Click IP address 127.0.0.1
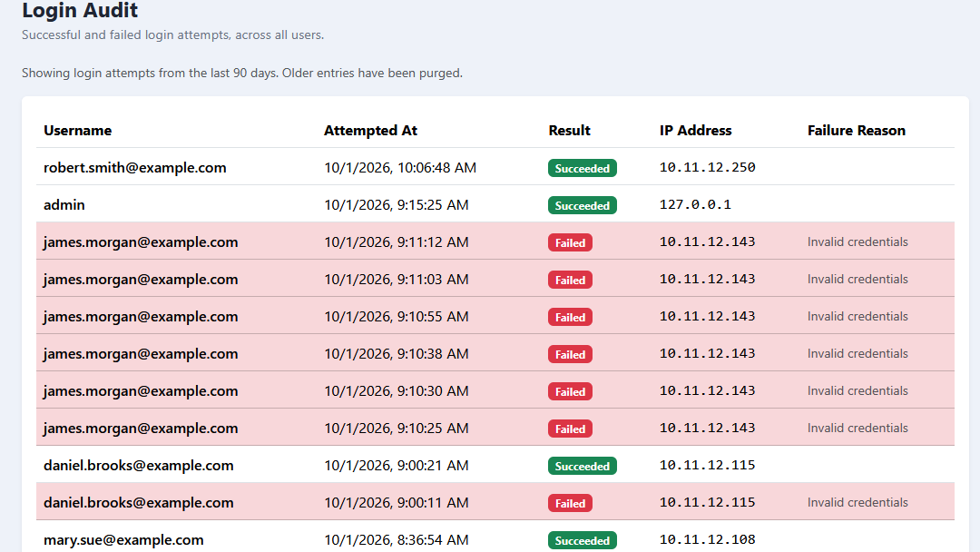Screen dimensions: 980x552 [695, 204]
